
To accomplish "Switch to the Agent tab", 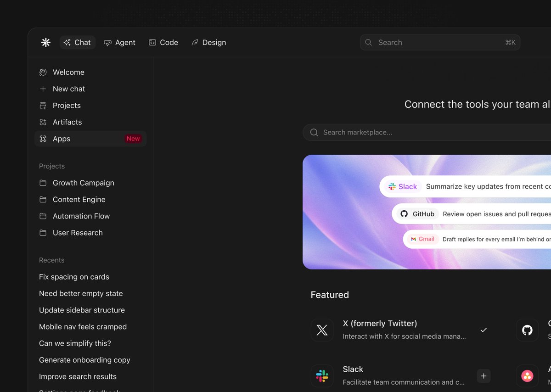I will [x=119, y=42].
